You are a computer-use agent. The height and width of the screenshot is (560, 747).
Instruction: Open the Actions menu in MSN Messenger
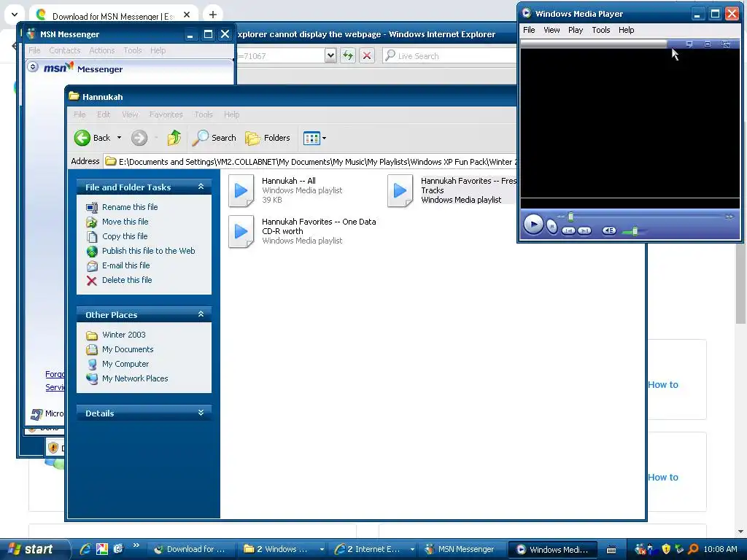click(102, 50)
